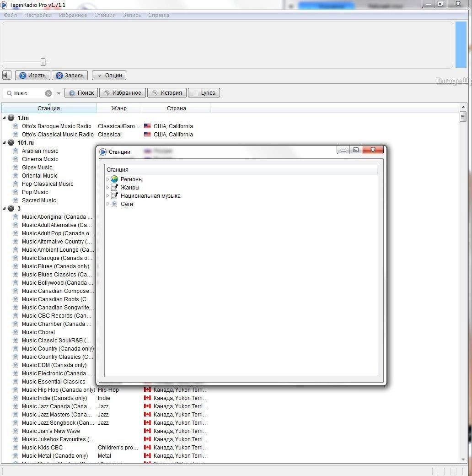Click the Играть play button
This screenshot has height=476, width=472.
(32, 75)
